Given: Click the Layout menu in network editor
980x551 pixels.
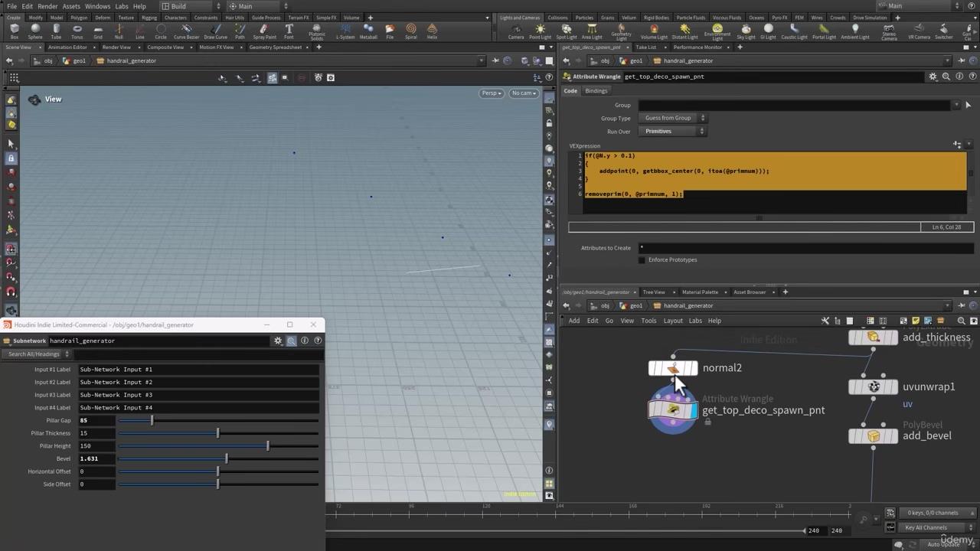Looking at the screenshot, I should click(673, 321).
